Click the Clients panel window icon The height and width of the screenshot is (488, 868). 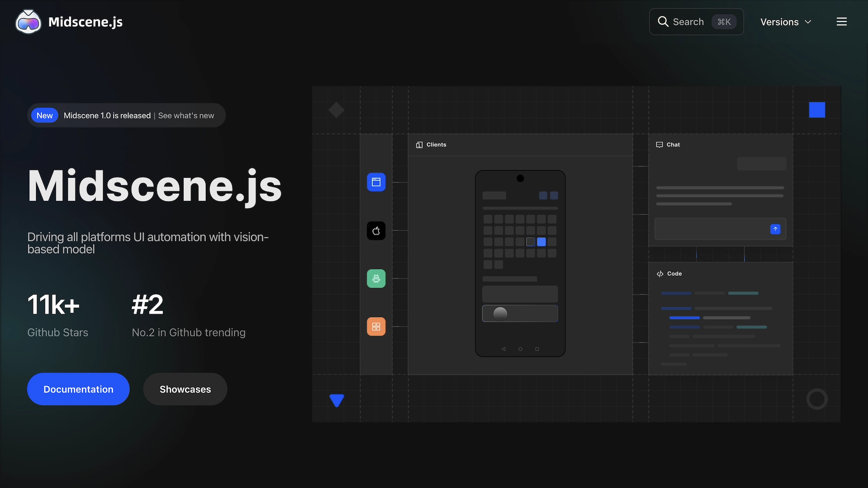[x=419, y=144]
